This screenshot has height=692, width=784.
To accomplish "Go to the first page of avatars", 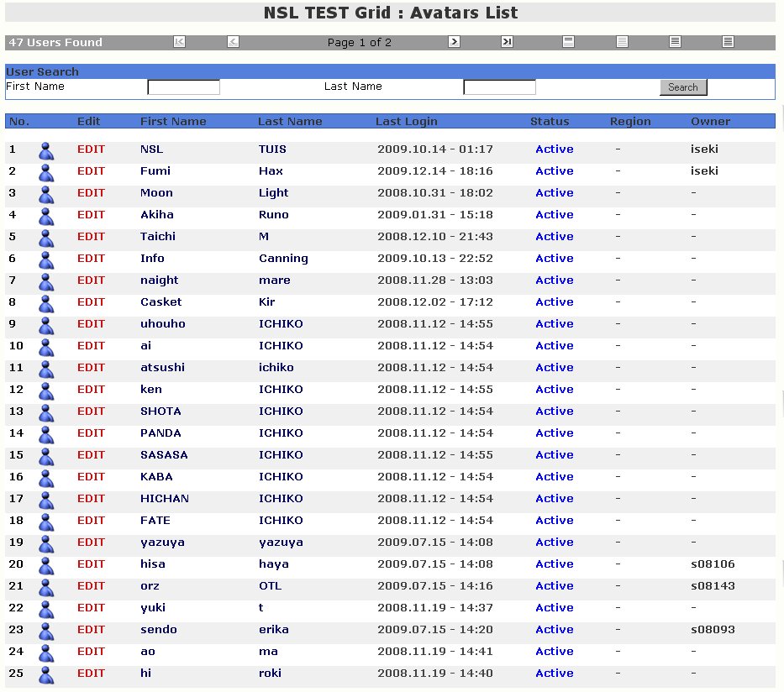I will tap(179, 42).
